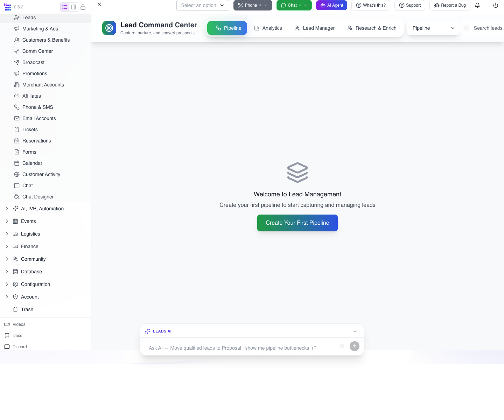The image size is (504, 420).
Task: Open the Select an option dropdown
Action: tap(203, 5)
